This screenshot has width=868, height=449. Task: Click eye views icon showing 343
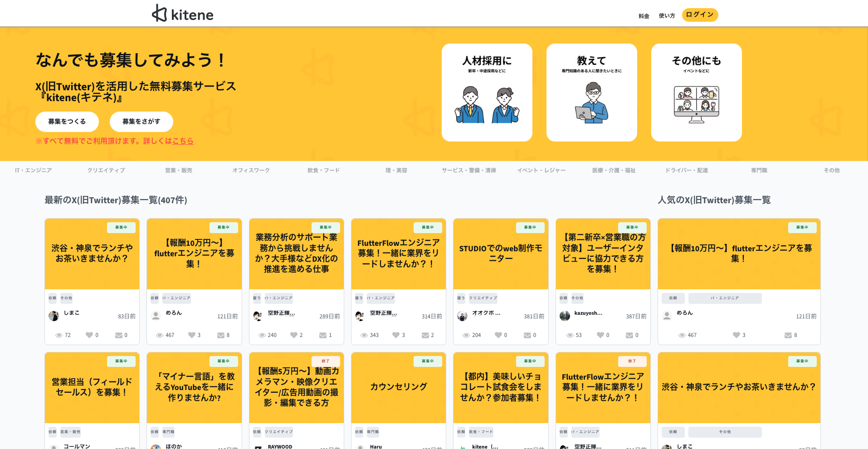[364, 335]
